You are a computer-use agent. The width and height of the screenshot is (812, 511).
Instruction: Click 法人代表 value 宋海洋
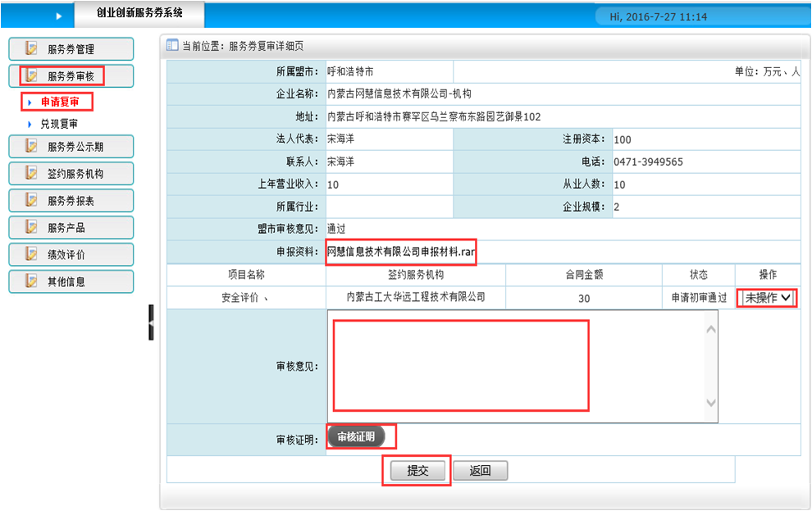pos(340,139)
